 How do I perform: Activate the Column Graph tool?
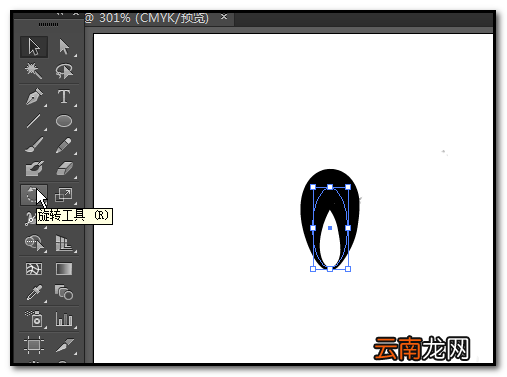coord(64,319)
